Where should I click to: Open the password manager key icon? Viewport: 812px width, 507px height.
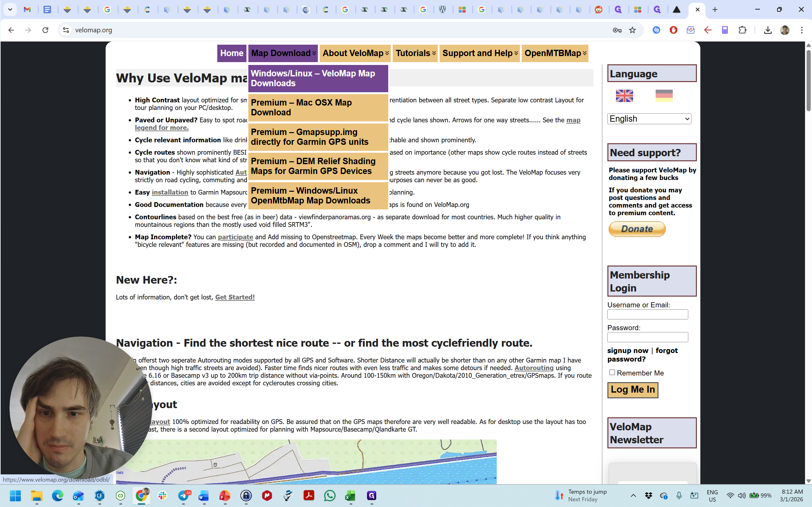[617, 30]
